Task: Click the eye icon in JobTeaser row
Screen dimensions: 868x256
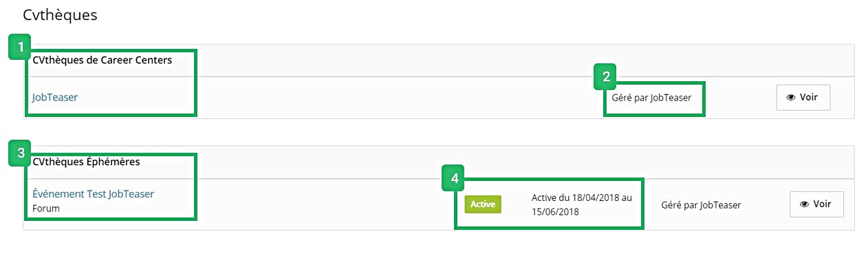Action: [x=791, y=98]
